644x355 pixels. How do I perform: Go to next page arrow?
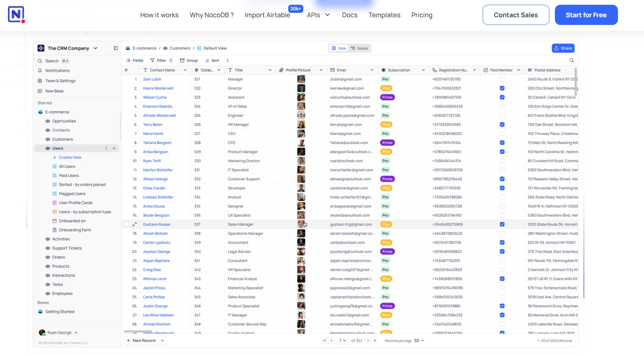pyautogui.click(x=368, y=341)
